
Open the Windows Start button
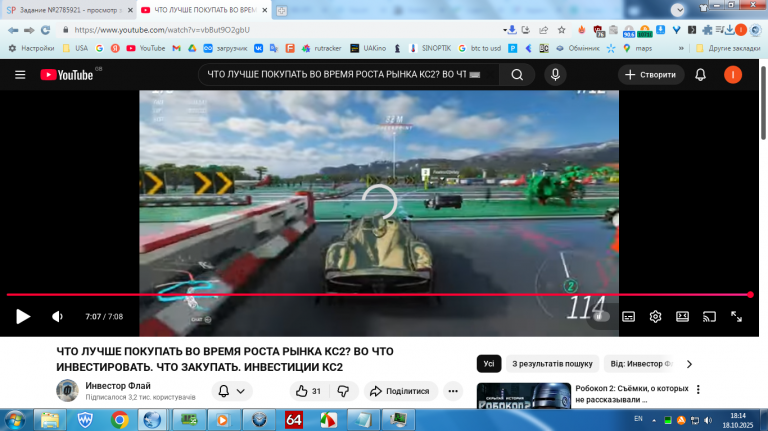tap(14, 420)
